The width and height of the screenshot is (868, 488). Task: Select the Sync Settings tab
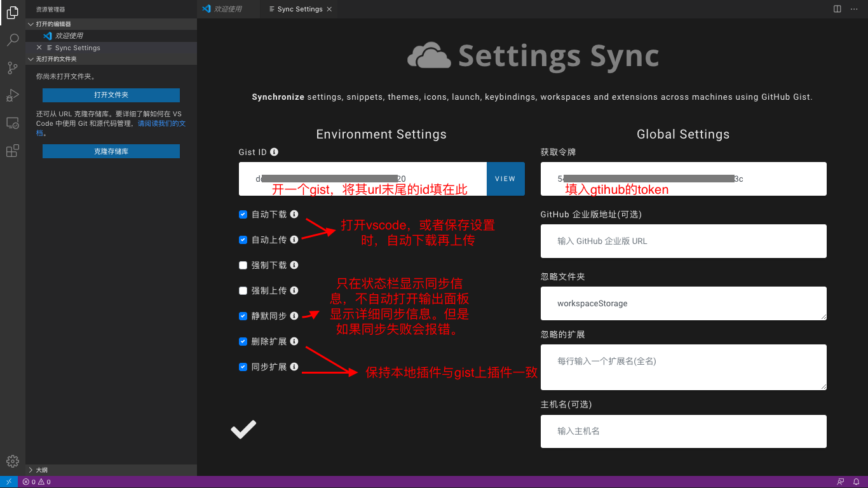pos(299,9)
